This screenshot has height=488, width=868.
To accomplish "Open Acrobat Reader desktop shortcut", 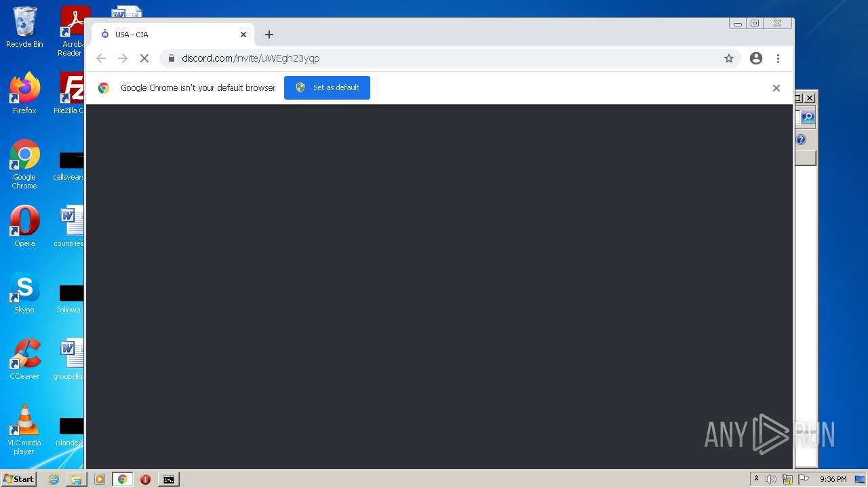I will pos(72,31).
